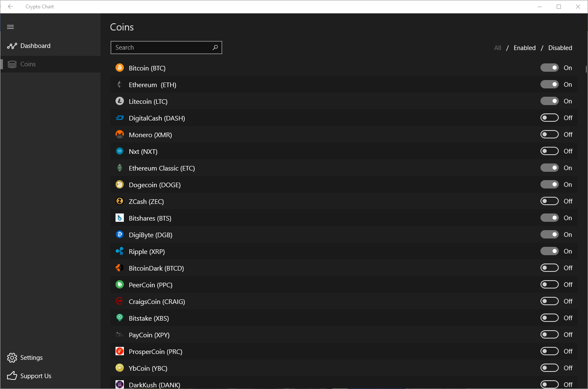Click the search magnifier icon
Viewport: 588px width, 389px height.
pos(215,48)
